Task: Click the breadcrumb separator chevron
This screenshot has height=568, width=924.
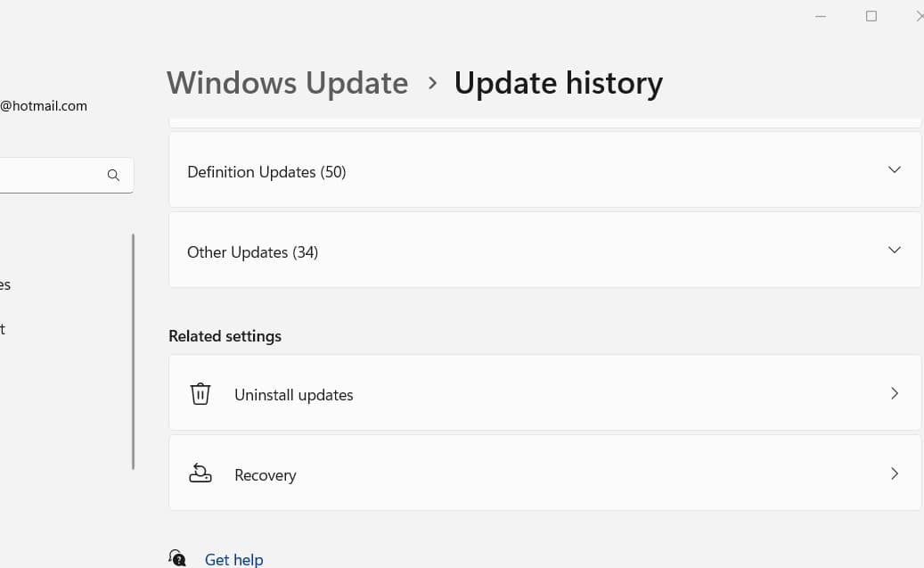Action: pyautogui.click(x=432, y=83)
